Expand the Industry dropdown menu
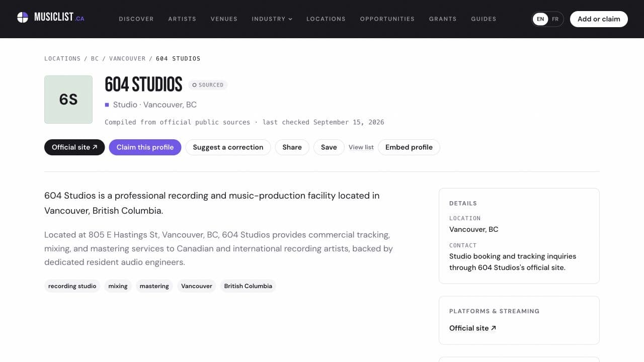The height and width of the screenshot is (362, 644). tap(272, 19)
